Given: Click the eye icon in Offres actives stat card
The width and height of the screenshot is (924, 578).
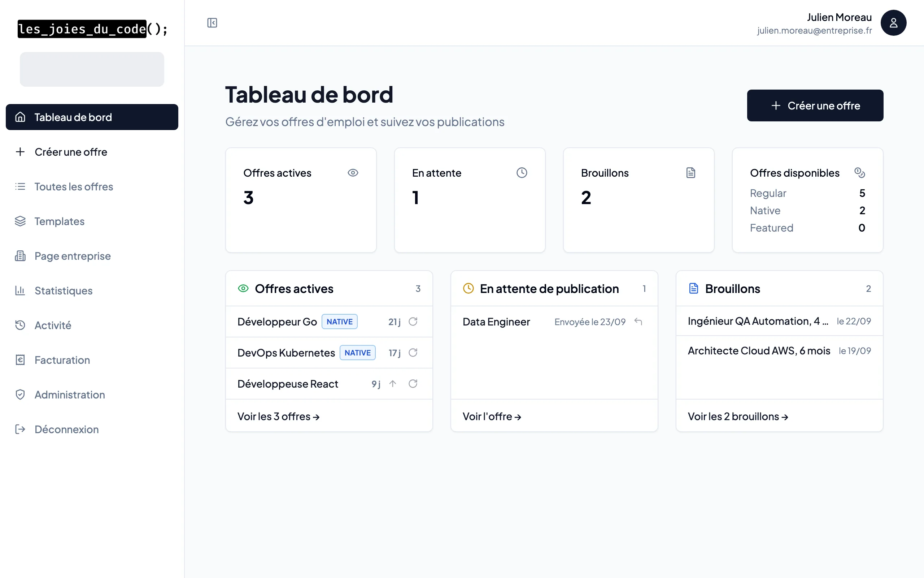Looking at the screenshot, I should tap(353, 173).
